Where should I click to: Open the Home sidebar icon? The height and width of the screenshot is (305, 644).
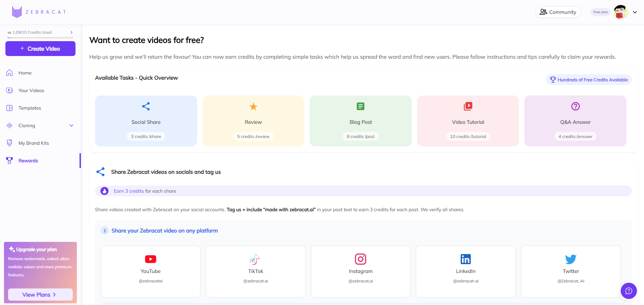9,73
